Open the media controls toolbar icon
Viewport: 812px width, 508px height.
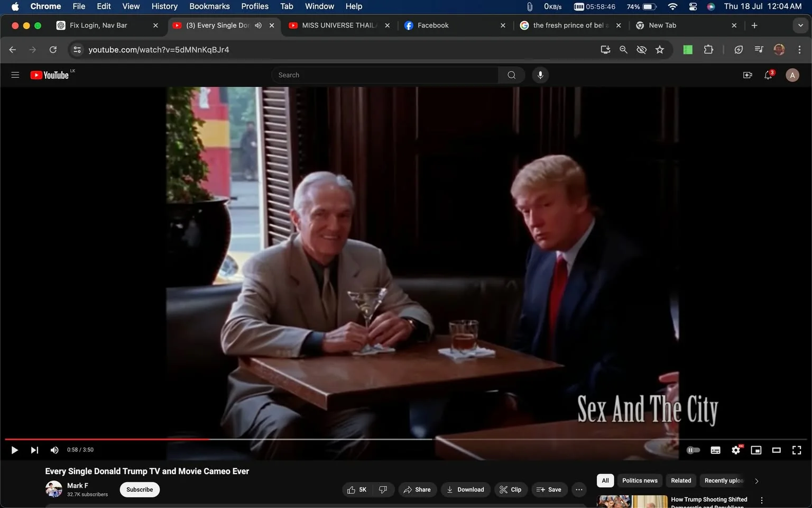tap(759, 50)
